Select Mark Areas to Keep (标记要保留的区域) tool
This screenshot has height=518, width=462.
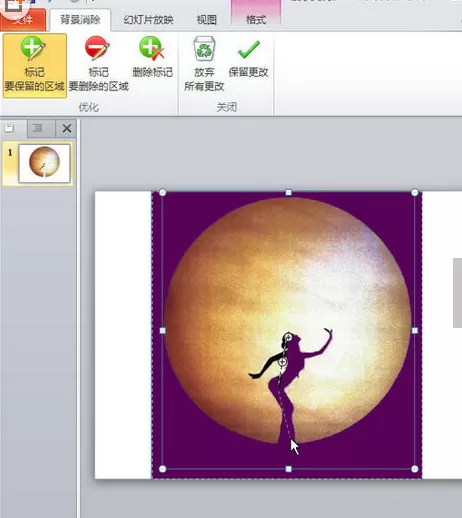(35, 65)
